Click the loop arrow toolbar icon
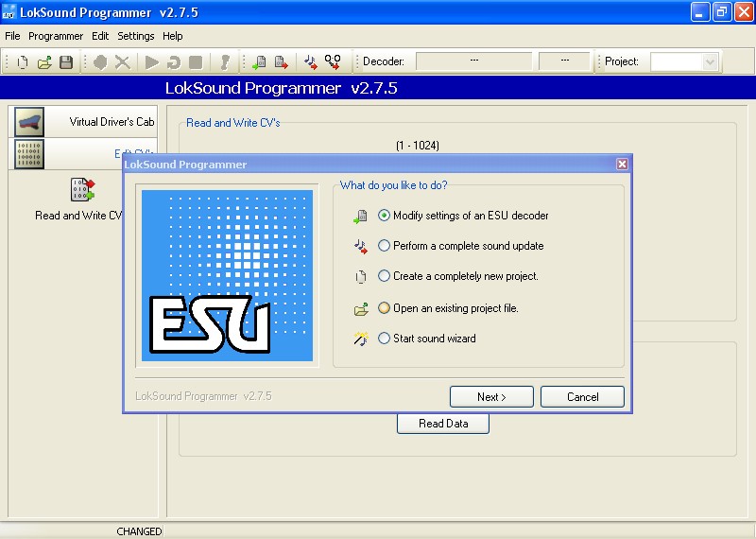 (174, 62)
